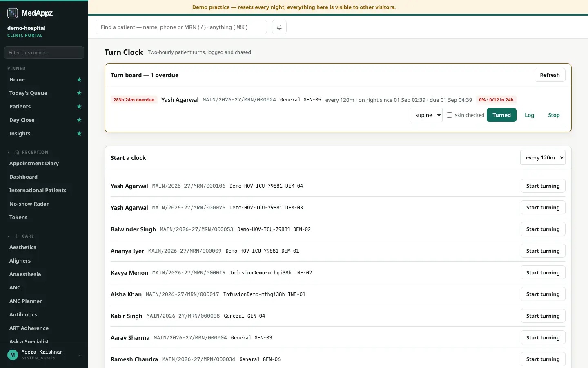
Task: Open the supine position dropdown
Action: (x=426, y=115)
